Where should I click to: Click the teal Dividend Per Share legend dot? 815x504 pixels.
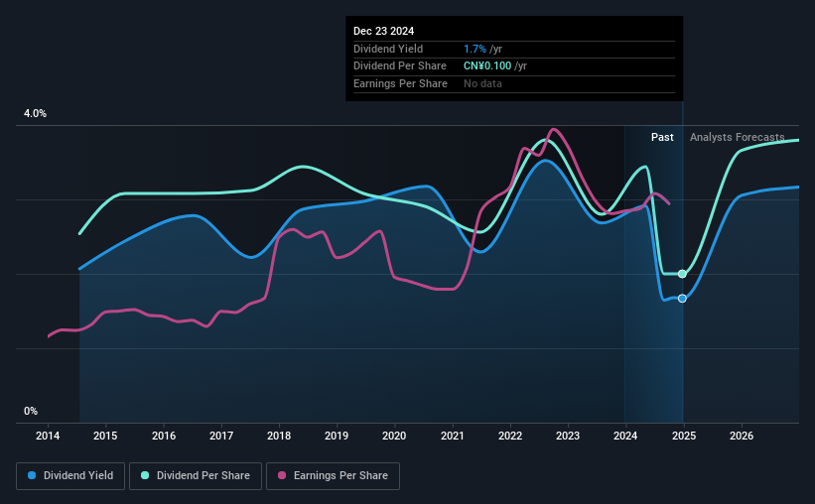tap(145, 475)
